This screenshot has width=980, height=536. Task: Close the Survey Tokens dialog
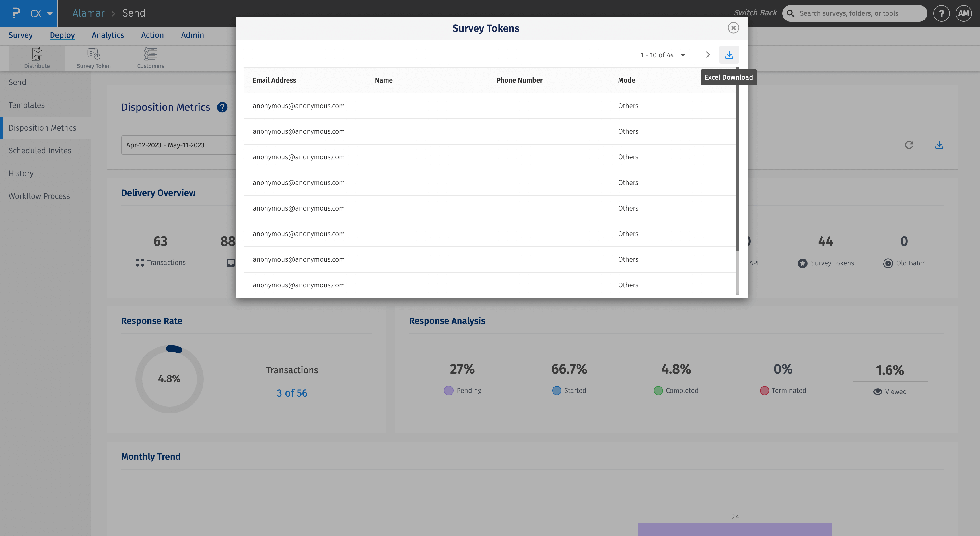pos(734,28)
